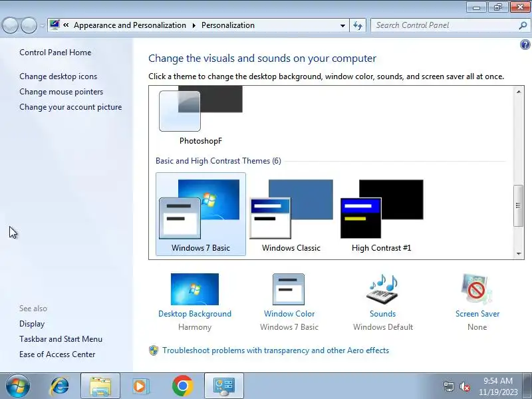
Task: Open Windows Explorer folder taskbar icon
Action: (100, 386)
